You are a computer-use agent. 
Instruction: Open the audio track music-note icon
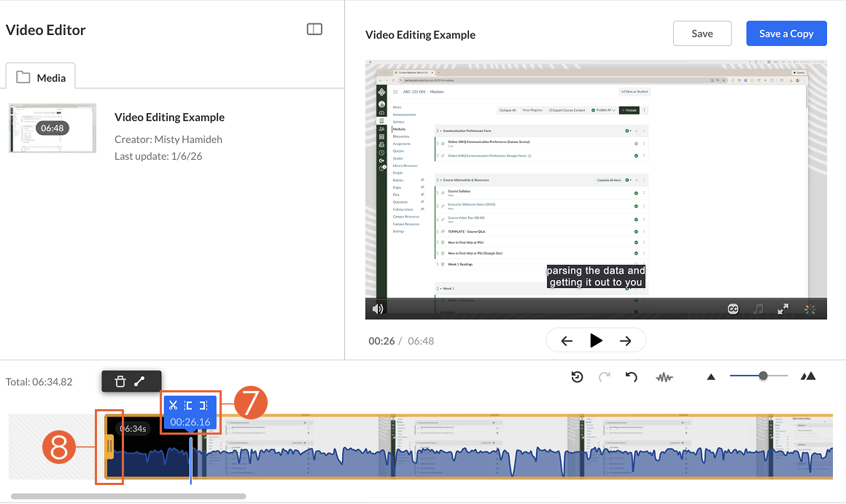click(x=757, y=309)
